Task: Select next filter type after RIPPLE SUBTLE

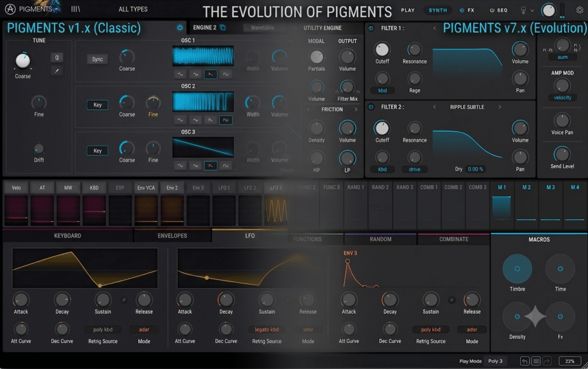Action: click(x=500, y=107)
